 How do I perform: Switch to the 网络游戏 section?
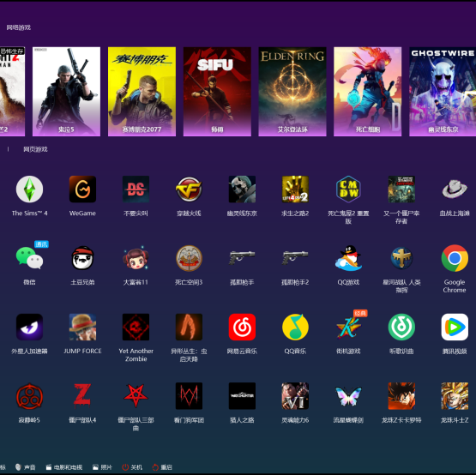coord(19,27)
